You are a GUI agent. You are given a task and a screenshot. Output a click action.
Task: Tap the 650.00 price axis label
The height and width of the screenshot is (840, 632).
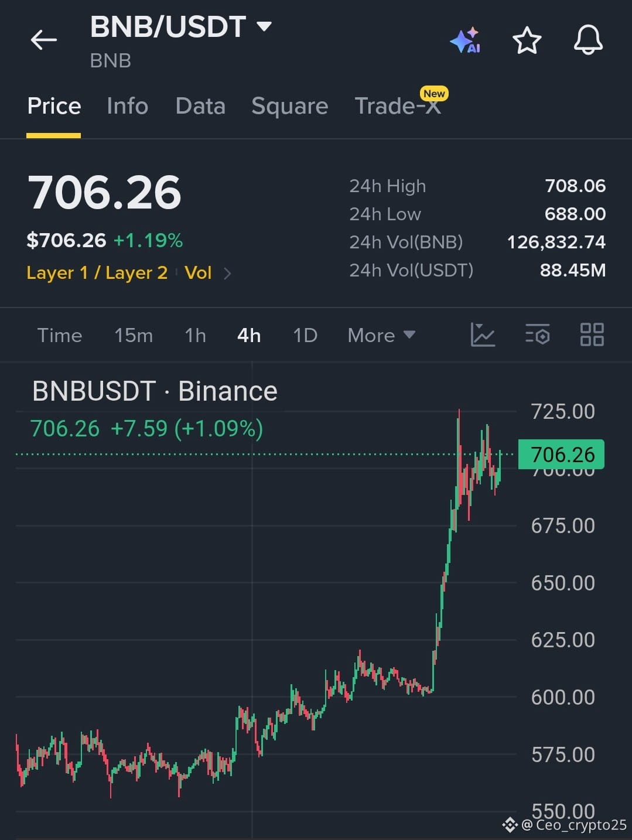pyautogui.click(x=563, y=583)
